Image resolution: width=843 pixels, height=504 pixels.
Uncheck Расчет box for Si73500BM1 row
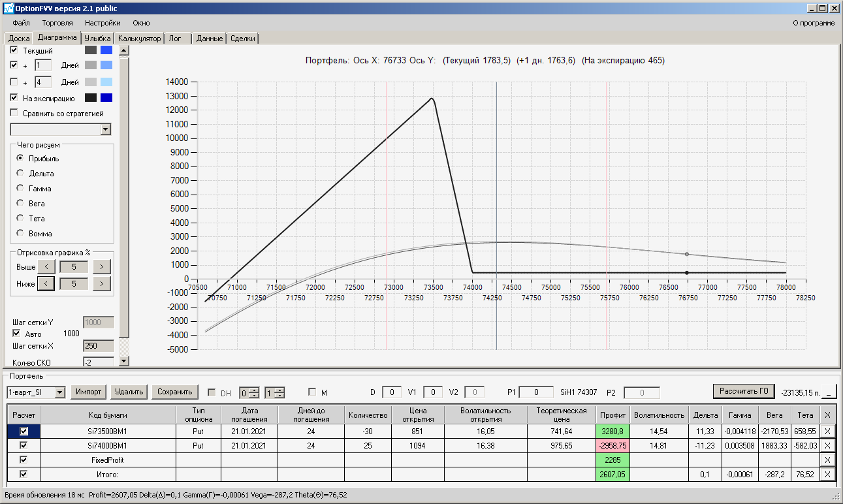(x=24, y=431)
